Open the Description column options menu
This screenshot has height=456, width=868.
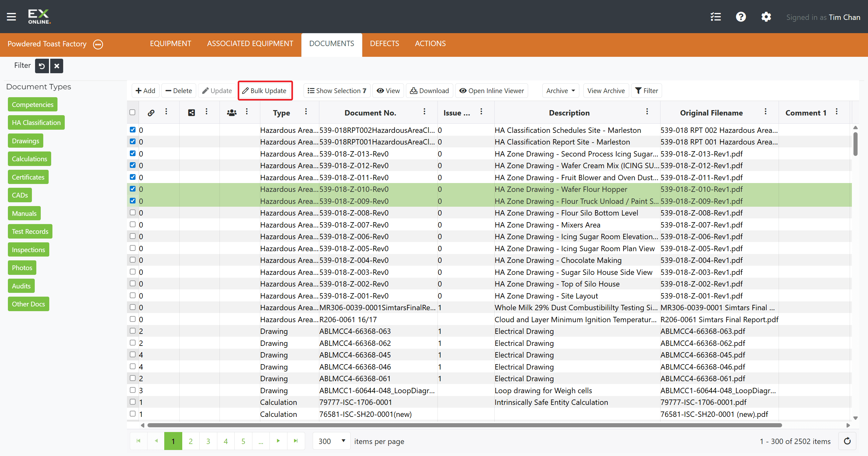click(x=647, y=112)
